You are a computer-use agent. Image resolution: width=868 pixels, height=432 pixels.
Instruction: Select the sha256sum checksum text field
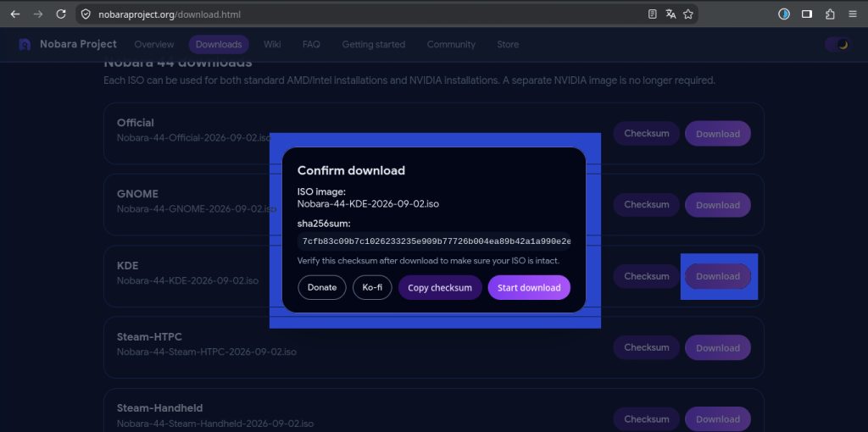[434, 241]
